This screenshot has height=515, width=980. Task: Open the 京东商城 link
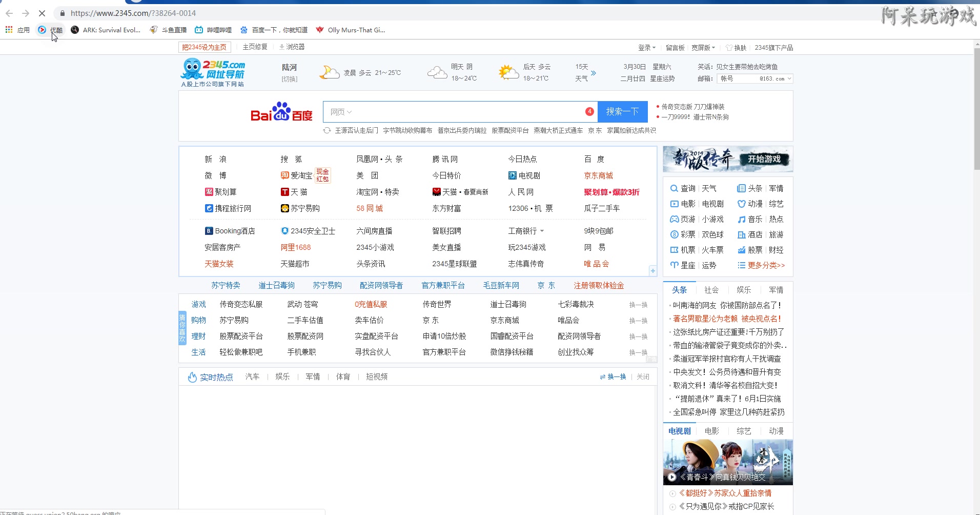point(598,175)
